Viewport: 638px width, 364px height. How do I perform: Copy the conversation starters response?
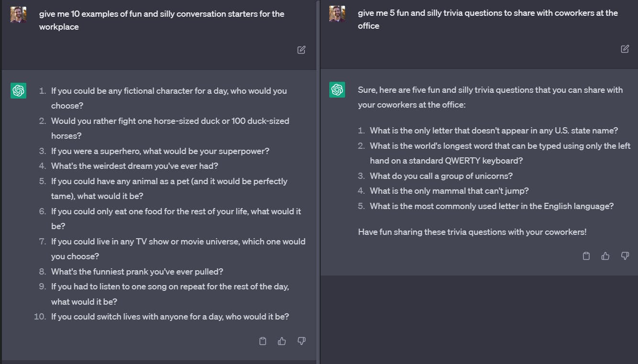pyautogui.click(x=262, y=341)
